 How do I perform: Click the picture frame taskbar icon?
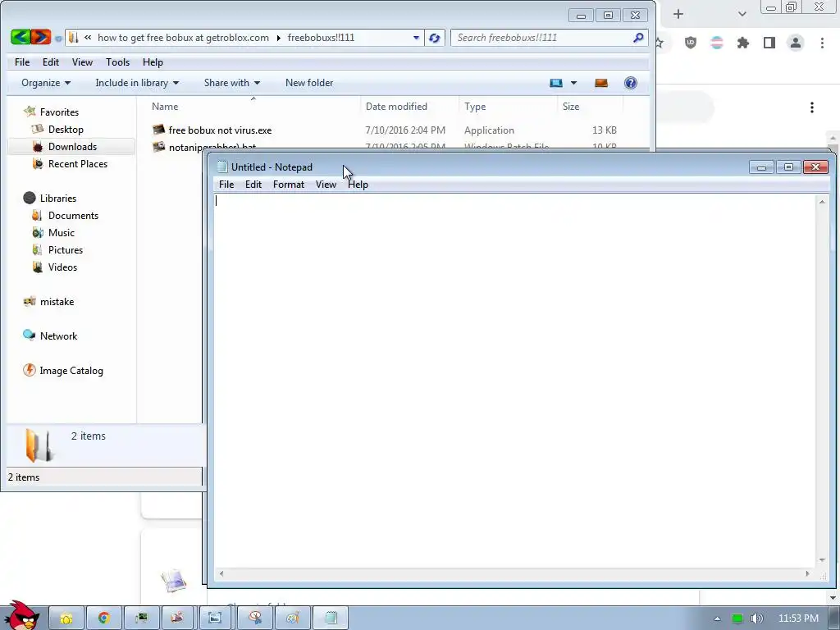215,619
